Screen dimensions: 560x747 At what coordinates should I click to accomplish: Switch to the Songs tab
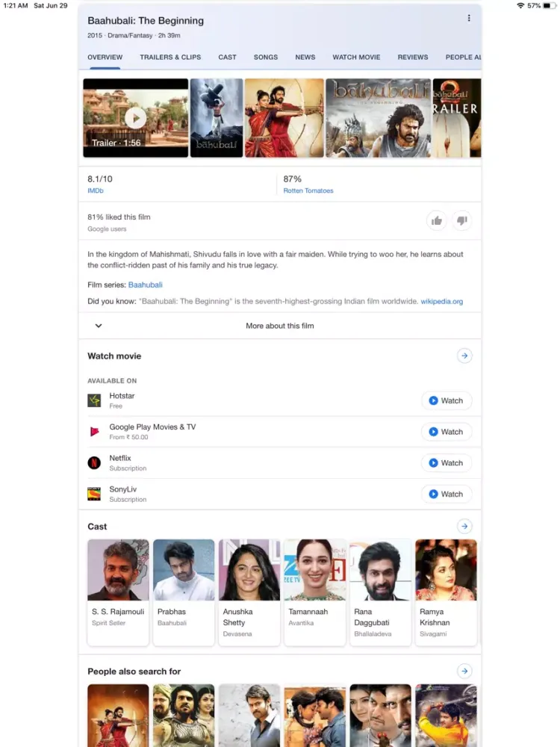click(265, 58)
